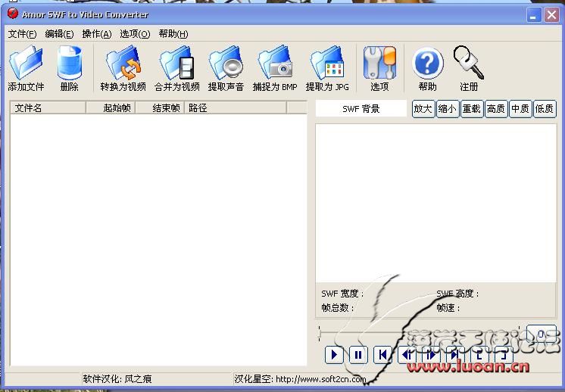The width and height of the screenshot is (565, 392).
Task: Minimize the Amor SWF to Video Converter window
Action: [534, 15]
